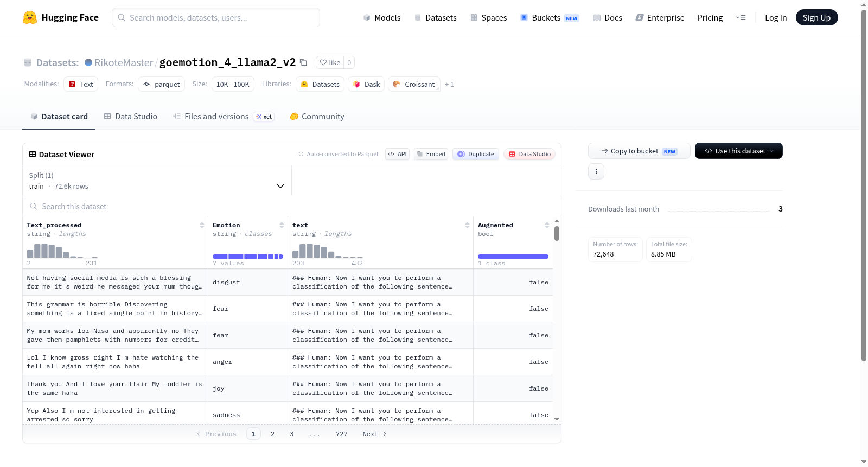Image resolution: width=868 pixels, height=467 pixels.
Task: Click the Duplicate button
Action: pos(476,154)
